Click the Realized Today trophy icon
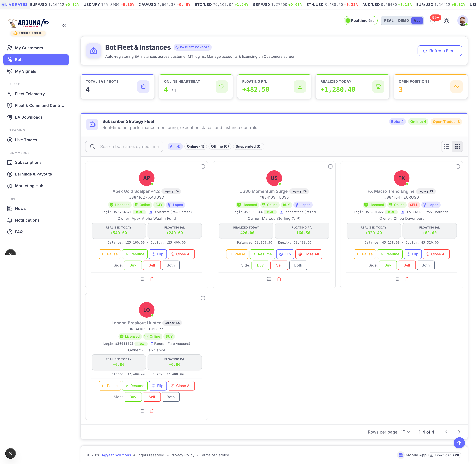This screenshot has width=476, height=464. coord(378,87)
